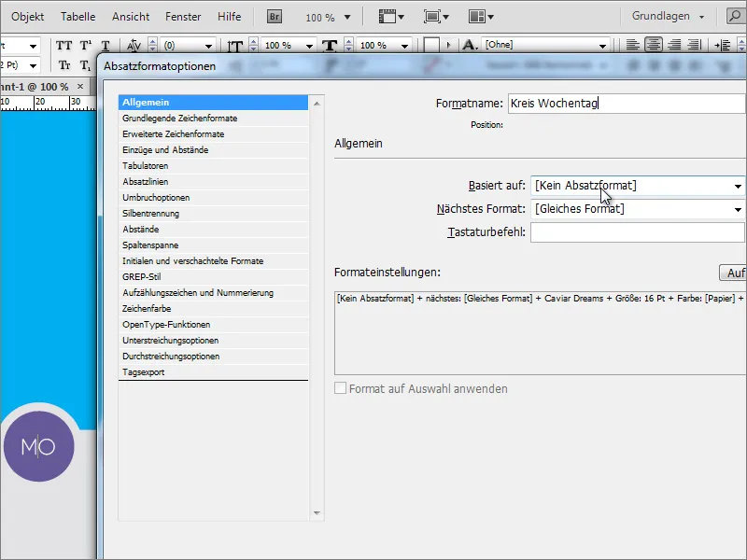Click the horizontal scale T icon
Viewport: 747px width, 560px height.
click(330, 46)
